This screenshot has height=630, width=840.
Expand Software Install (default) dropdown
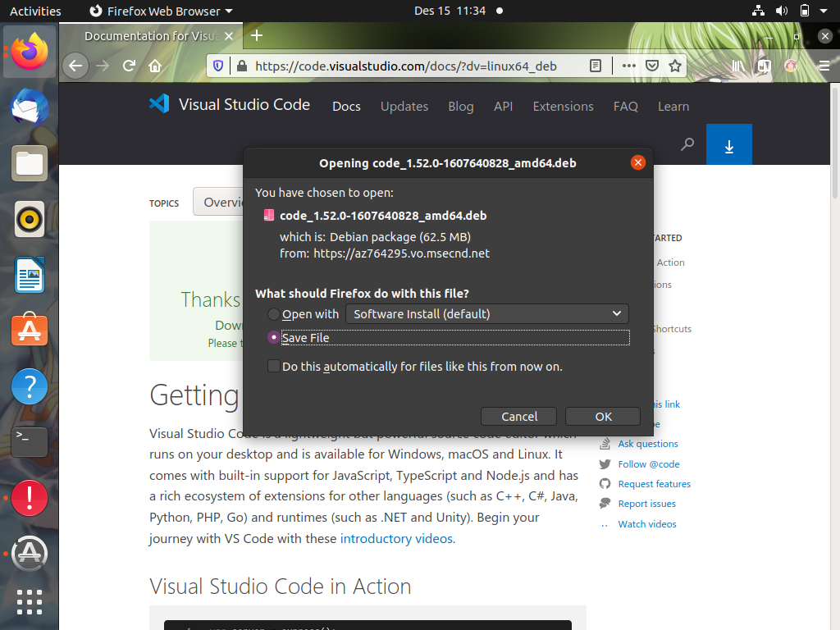[487, 314]
